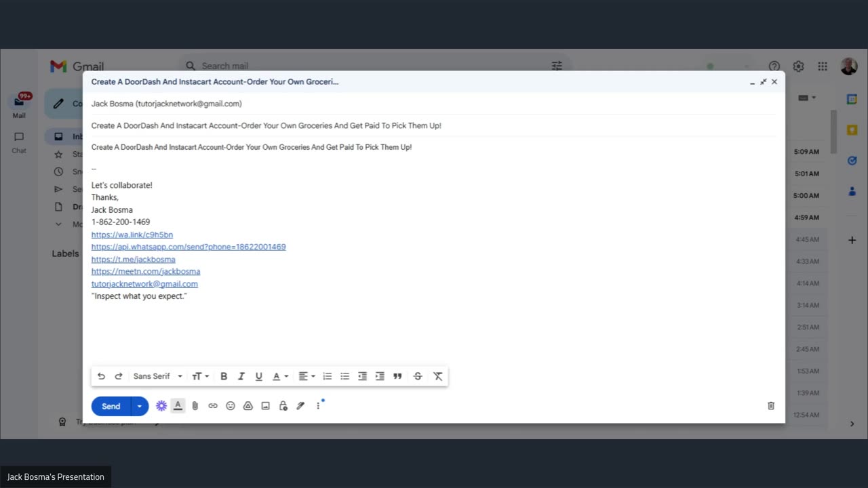Viewport: 868px width, 488px height.
Task: Discard the draft with trash icon
Action: (771, 406)
